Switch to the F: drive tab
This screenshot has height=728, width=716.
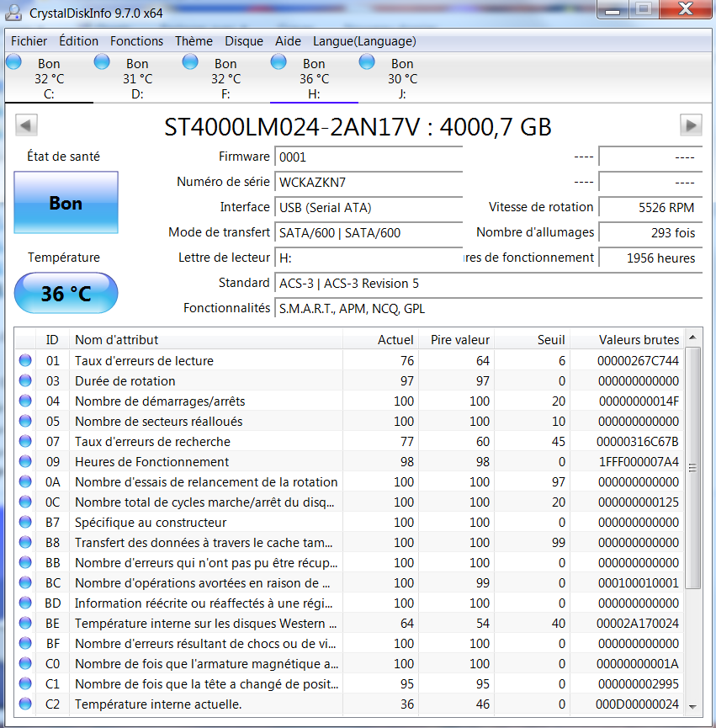pyautogui.click(x=225, y=78)
